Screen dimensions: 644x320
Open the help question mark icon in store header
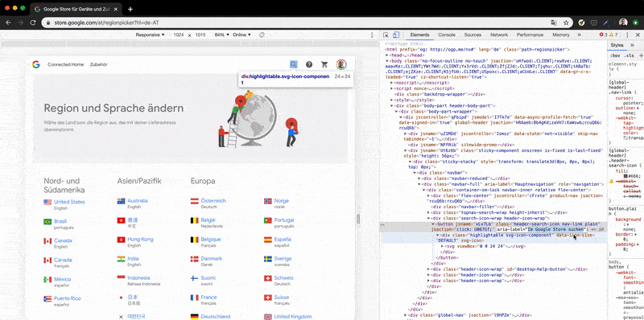pyautogui.click(x=309, y=64)
